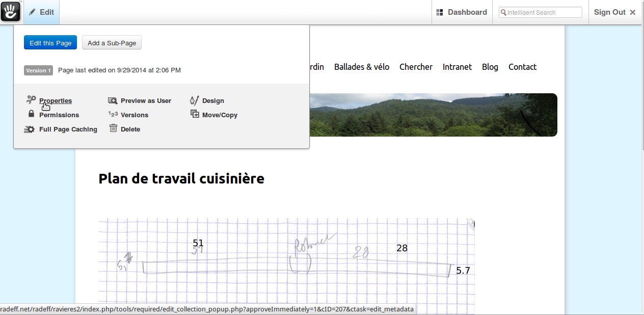The height and width of the screenshot is (315, 644).
Task: Go to the Intranet navigation item
Action: click(457, 67)
